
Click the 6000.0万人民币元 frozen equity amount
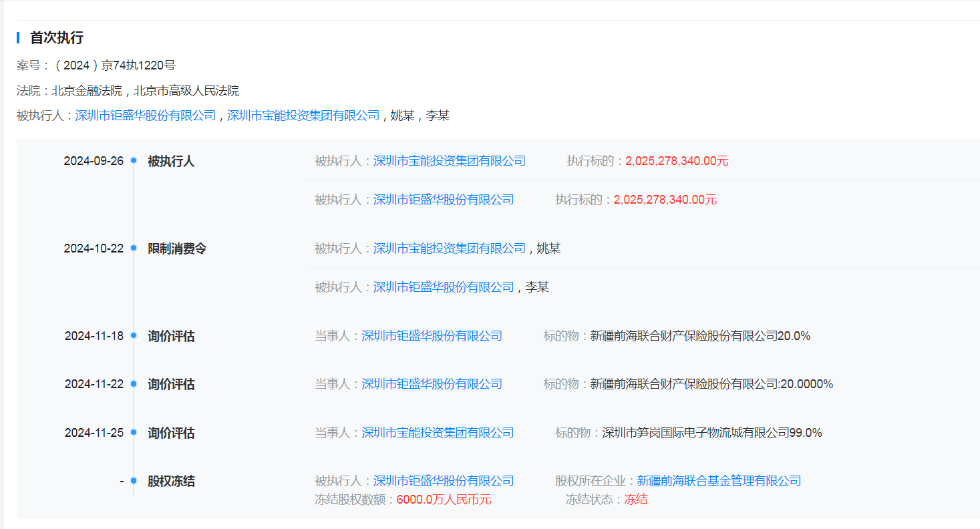(x=444, y=500)
